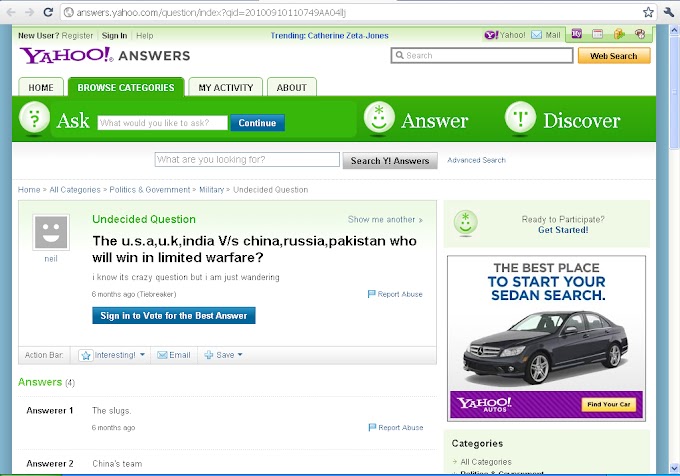Click the Get Started! link
The image size is (680, 476).
(563, 230)
